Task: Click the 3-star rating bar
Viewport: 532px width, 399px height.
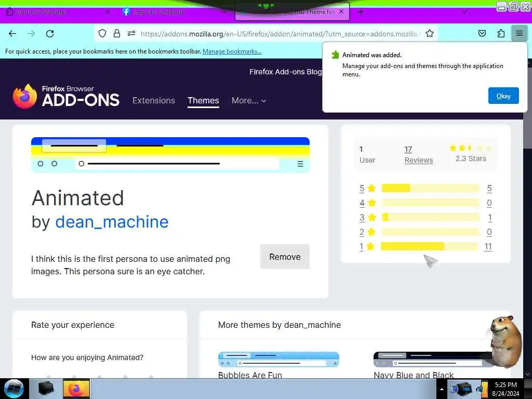Action: coord(430,217)
